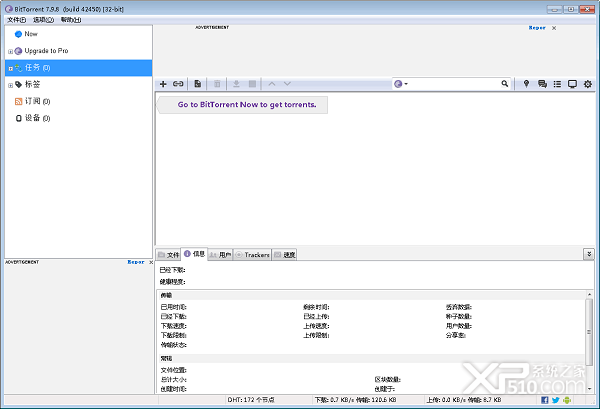Collapse the detail pane with double-chevron button
The width and height of the screenshot is (600, 409).
(589, 254)
